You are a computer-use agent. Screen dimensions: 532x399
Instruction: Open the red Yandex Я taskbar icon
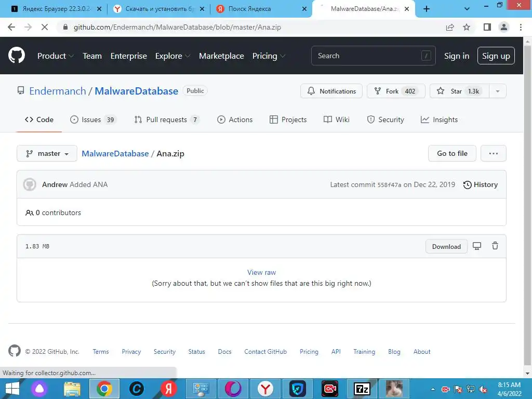tap(169, 389)
